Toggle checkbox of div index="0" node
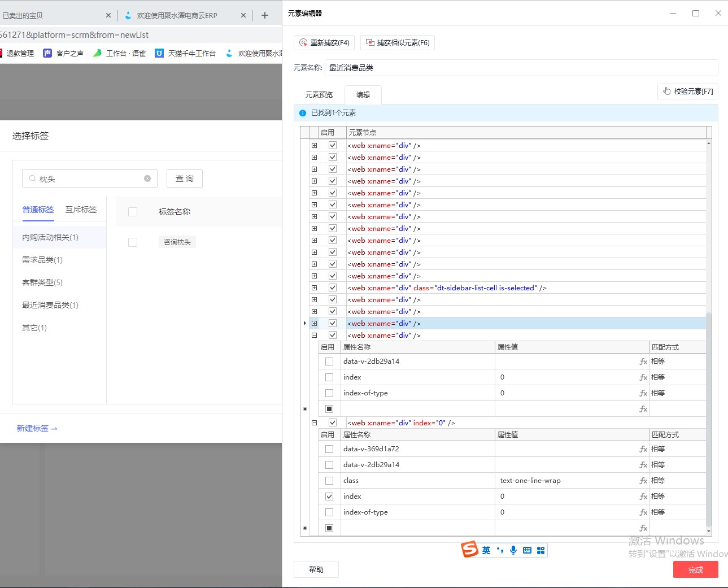Viewport: 728px width, 588px height. (333, 423)
